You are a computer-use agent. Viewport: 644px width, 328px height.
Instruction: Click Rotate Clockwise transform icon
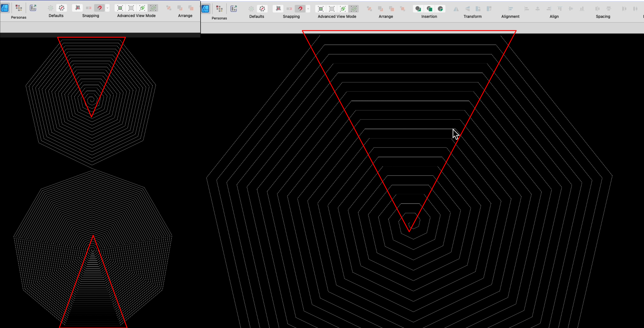coord(489,9)
